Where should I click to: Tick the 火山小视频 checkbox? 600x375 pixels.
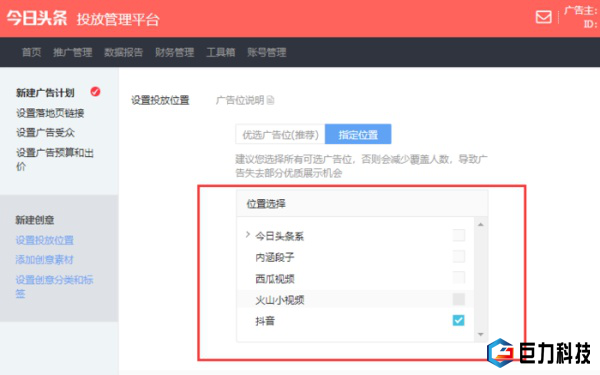pos(458,299)
